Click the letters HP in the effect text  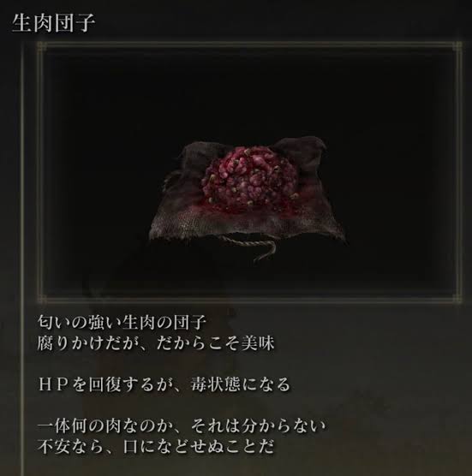pyautogui.click(x=53, y=385)
